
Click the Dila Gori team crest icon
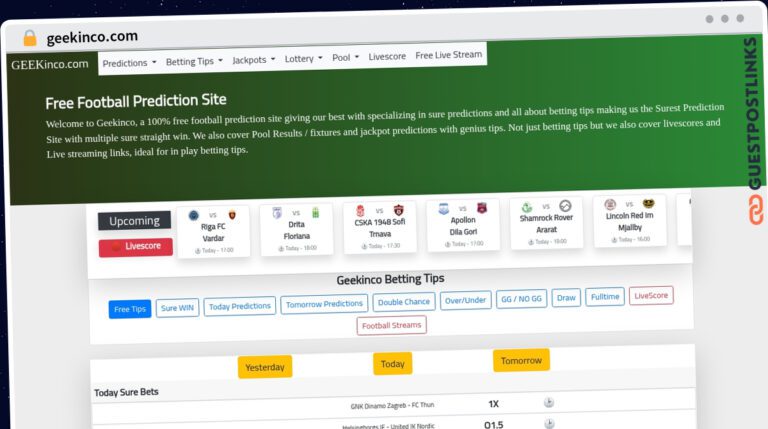482,208
